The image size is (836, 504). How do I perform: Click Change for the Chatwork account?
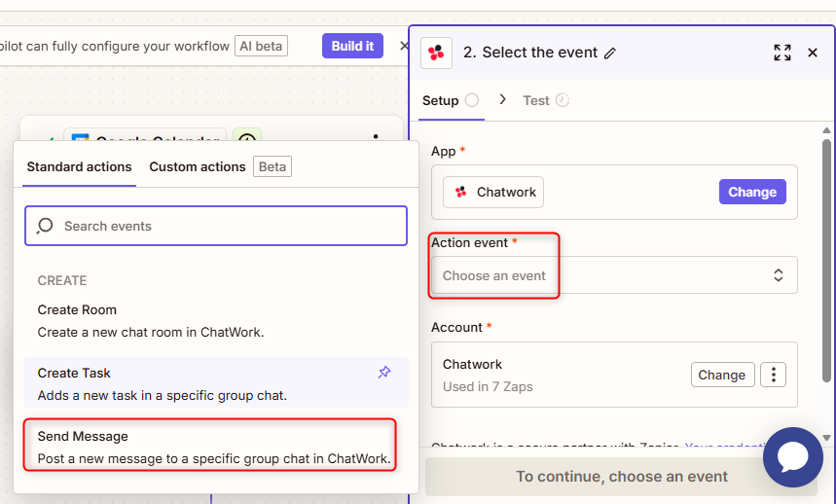(721, 375)
